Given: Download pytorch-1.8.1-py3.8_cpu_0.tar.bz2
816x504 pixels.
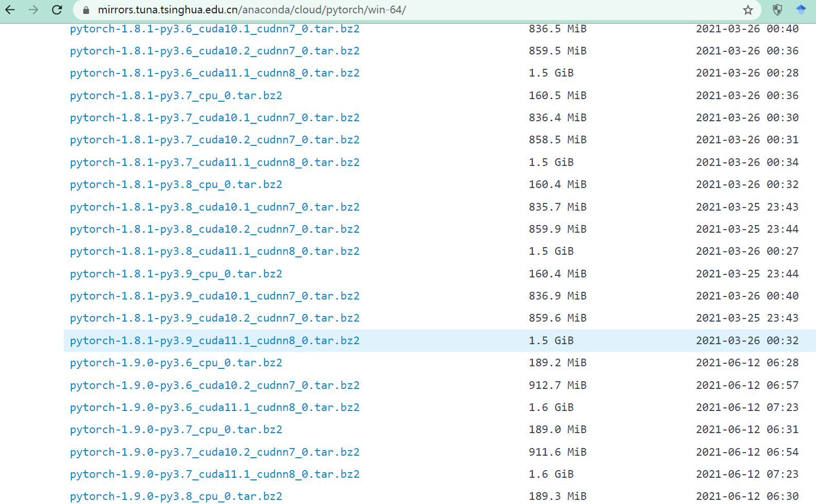Looking at the screenshot, I should pyautogui.click(x=176, y=185).
